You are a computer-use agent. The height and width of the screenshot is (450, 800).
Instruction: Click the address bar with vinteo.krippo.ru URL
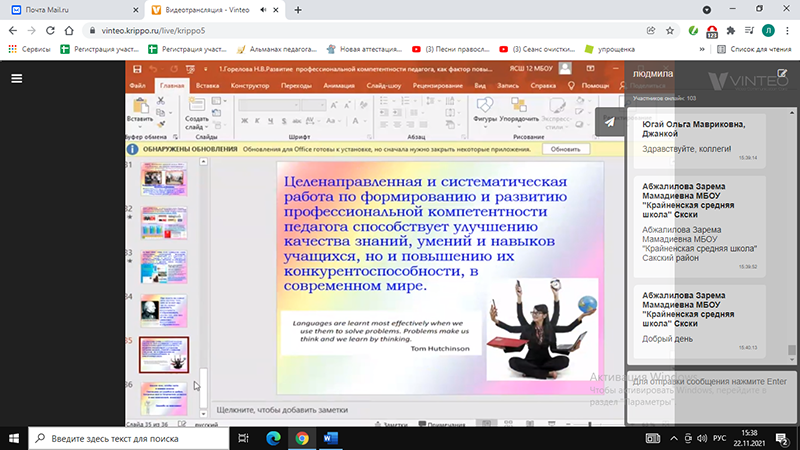click(367, 31)
